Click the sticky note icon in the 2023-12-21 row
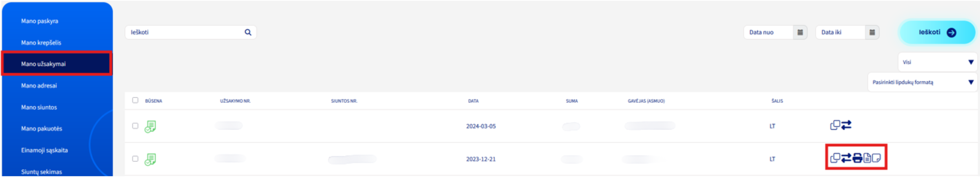Image resolution: width=980 pixels, height=177 pixels. (x=876, y=158)
